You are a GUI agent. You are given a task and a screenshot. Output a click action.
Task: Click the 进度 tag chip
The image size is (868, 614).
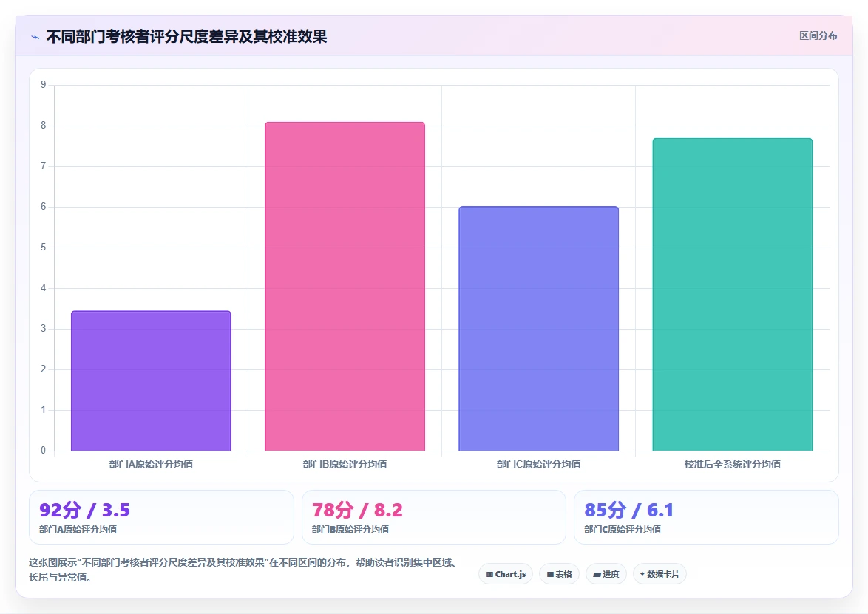coord(606,574)
